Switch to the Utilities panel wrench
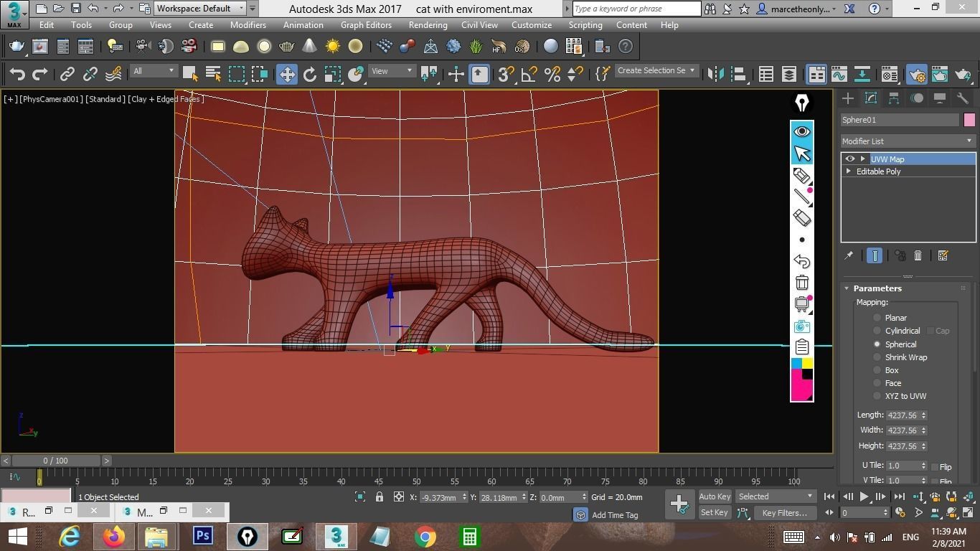 pos(962,98)
